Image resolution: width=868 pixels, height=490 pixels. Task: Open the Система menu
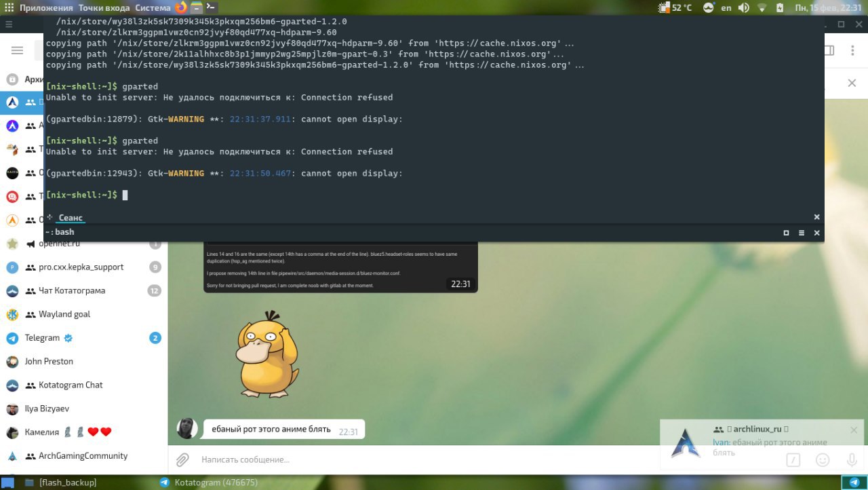153,7
